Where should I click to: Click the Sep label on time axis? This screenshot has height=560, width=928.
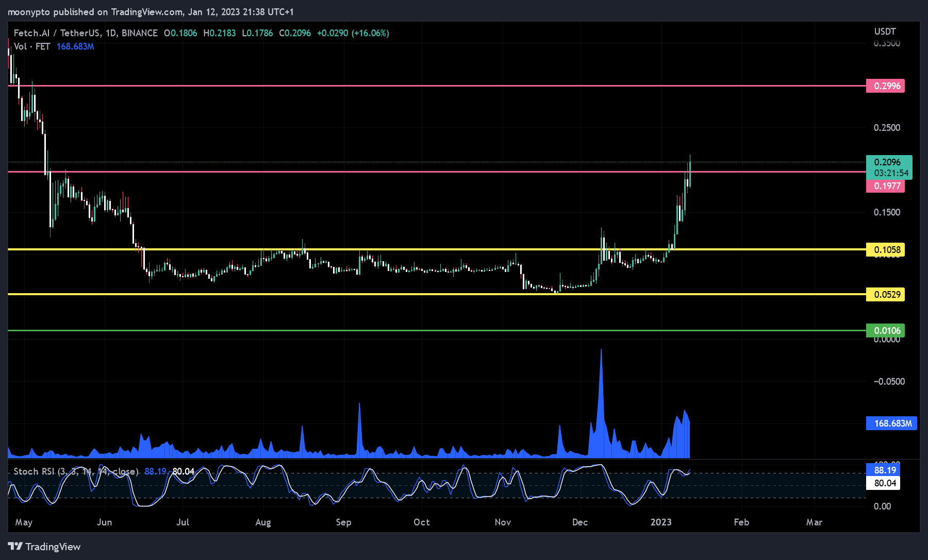tap(343, 522)
